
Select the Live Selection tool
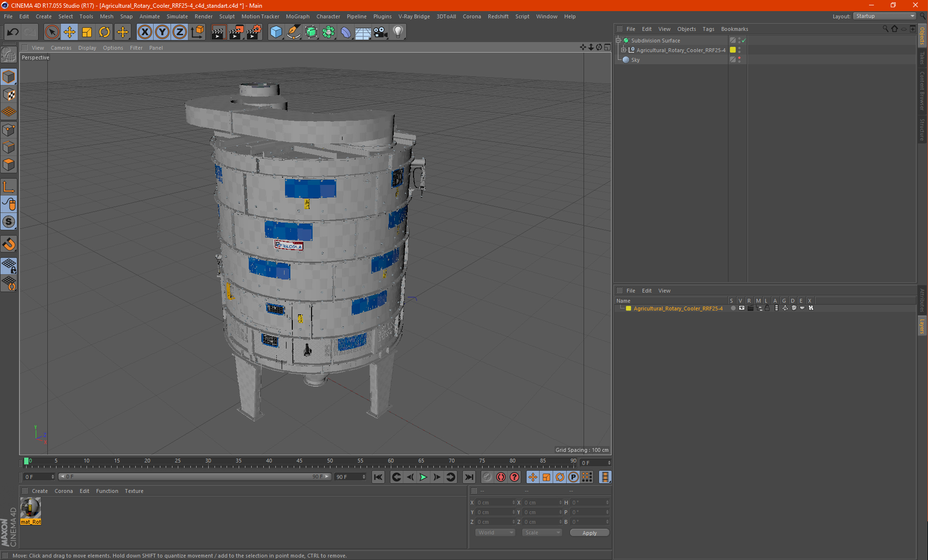[52, 32]
